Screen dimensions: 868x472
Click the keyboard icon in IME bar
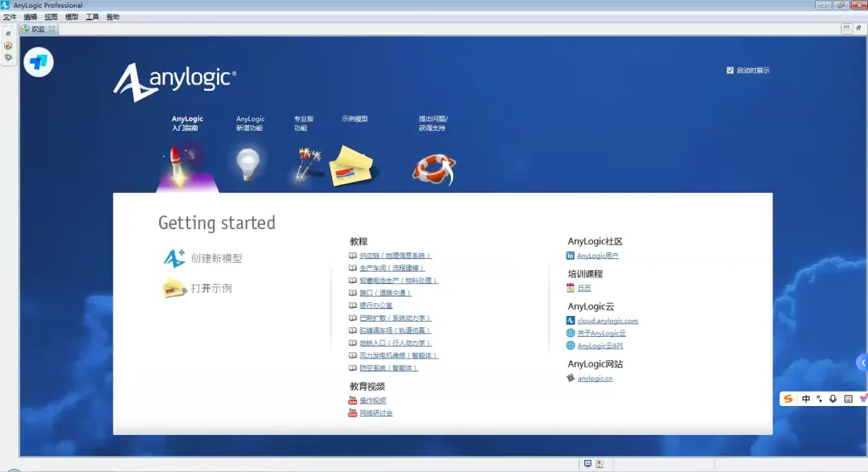(x=848, y=399)
